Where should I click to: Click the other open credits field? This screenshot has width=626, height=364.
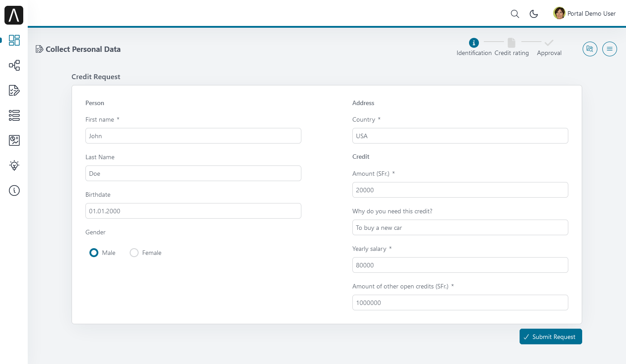tap(460, 303)
